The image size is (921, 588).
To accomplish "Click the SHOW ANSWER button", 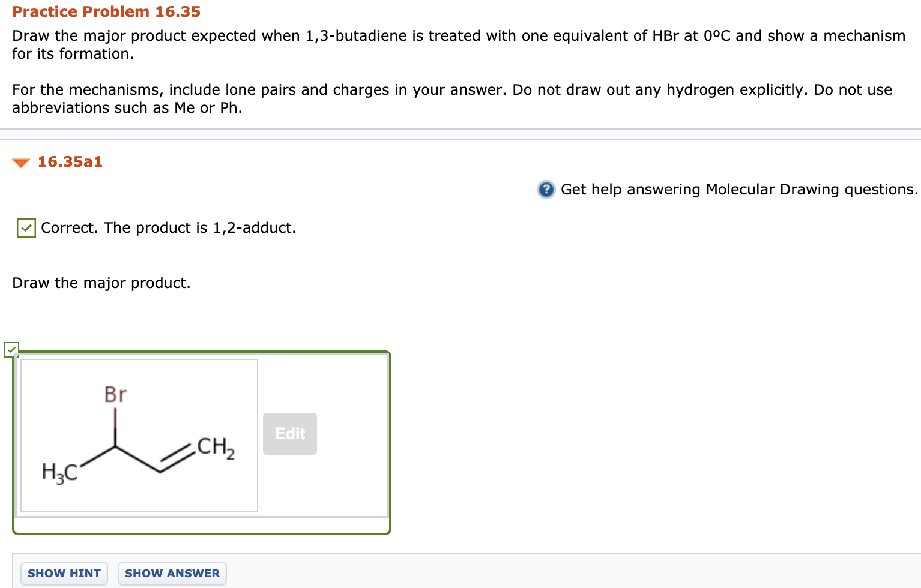I will pyautogui.click(x=172, y=573).
